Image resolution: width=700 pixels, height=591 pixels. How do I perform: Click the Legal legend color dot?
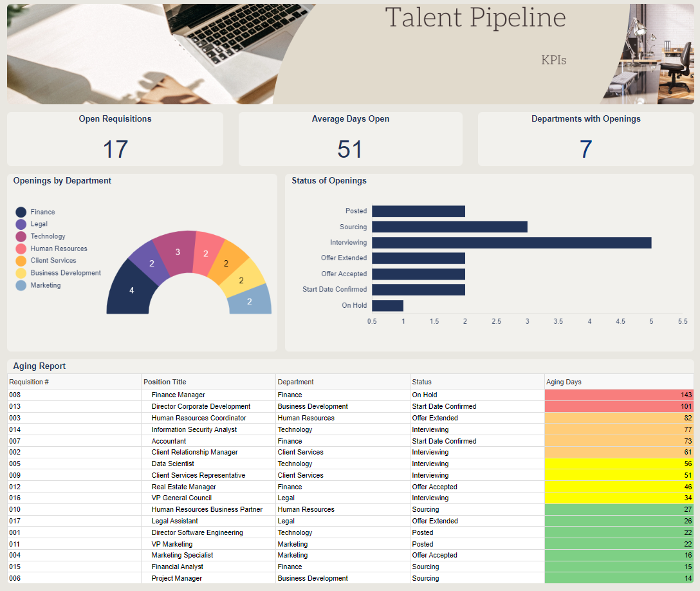pos(21,224)
